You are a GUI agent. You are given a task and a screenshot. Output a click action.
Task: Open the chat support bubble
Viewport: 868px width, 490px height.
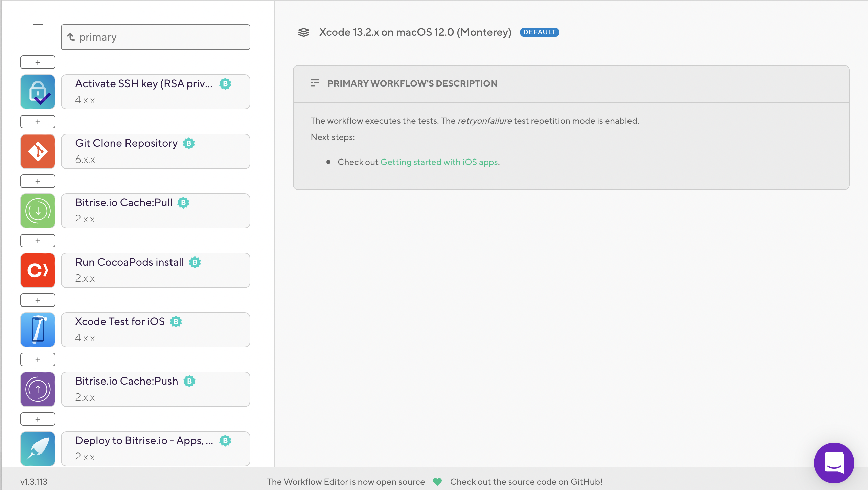[834, 463]
